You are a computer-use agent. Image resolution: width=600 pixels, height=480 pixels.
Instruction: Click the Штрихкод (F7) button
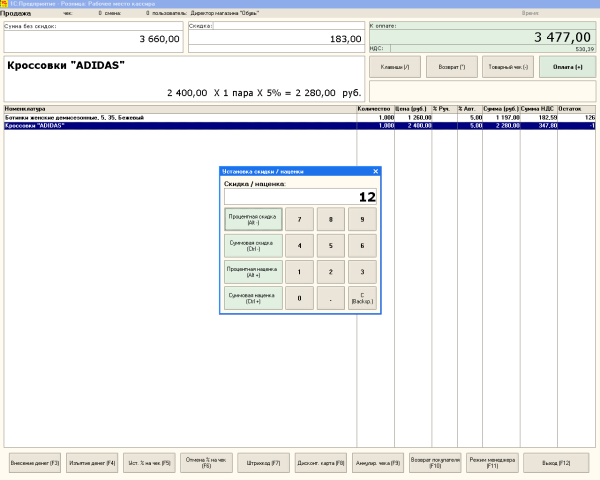(x=263, y=463)
